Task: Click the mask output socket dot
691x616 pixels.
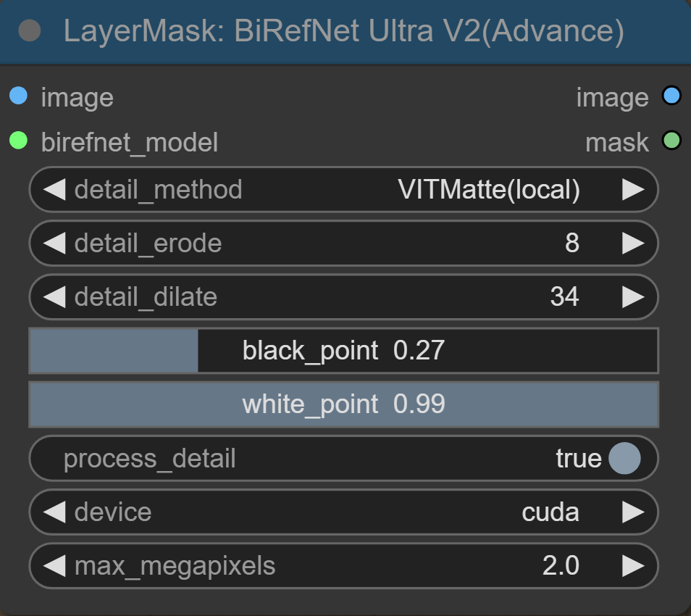Action: [x=671, y=141]
